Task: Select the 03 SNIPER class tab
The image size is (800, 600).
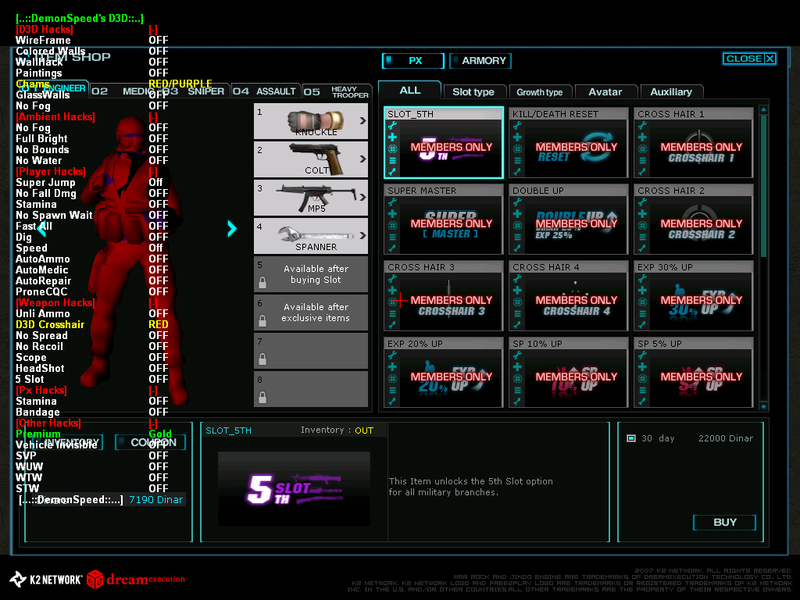Action: [194, 91]
